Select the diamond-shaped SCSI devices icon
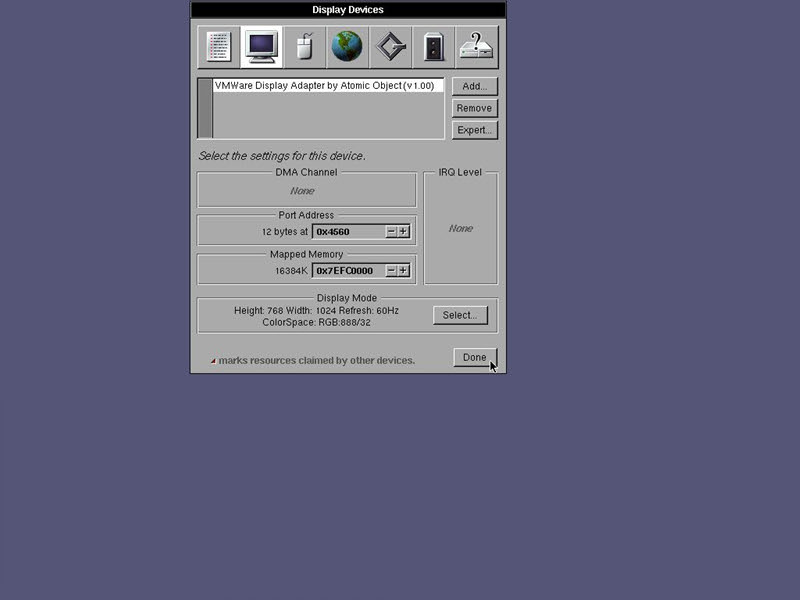This screenshot has height=600, width=800. click(x=390, y=47)
